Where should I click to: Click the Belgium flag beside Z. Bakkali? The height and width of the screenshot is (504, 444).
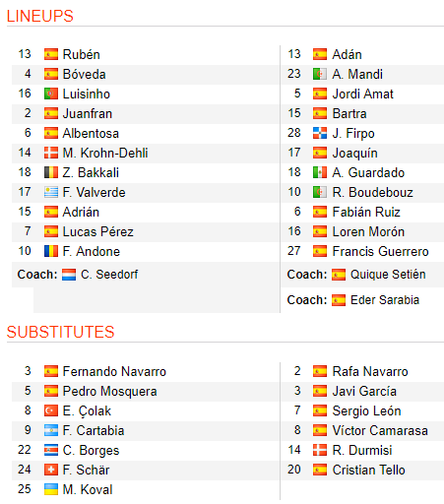pos(51,172)
